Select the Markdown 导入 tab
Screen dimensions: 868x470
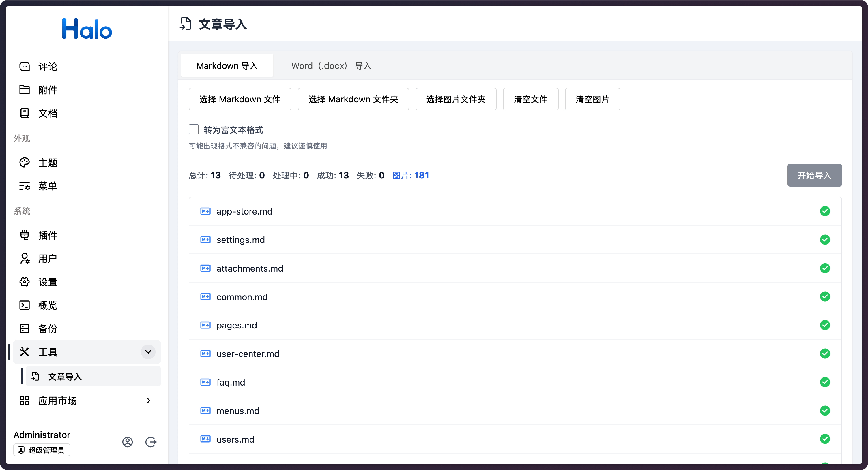click(227, 66)
